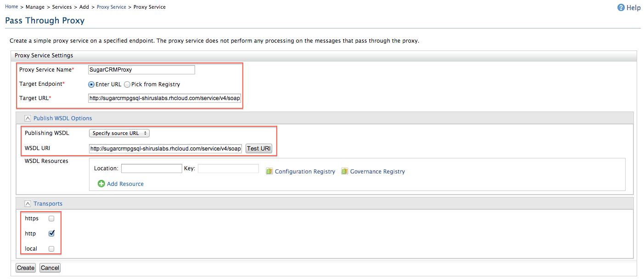
Task: Click into the WSDL URI field
Action: [x=166, y=148]
